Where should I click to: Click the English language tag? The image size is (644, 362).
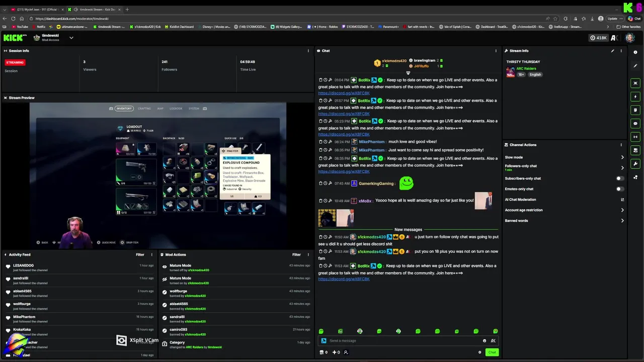point(535,74)
